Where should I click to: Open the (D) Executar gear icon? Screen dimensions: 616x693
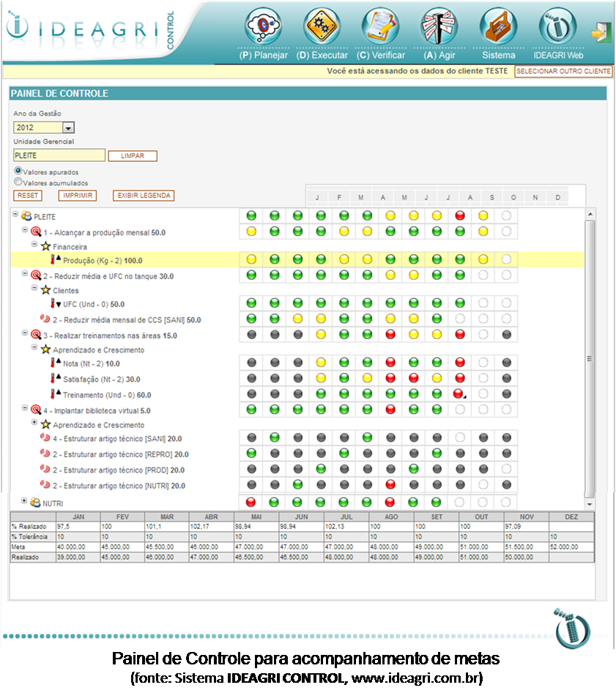pyautogui.click(x=322, y=26)
